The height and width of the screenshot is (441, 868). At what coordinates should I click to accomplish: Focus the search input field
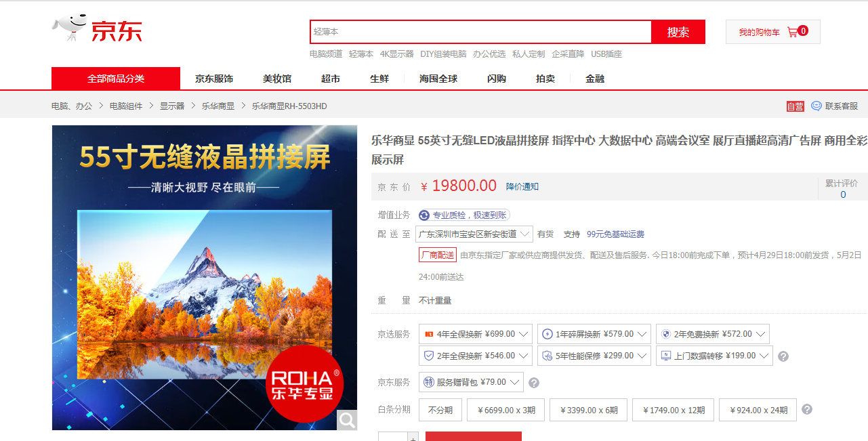pyautogui.click(x=481, y=32)
